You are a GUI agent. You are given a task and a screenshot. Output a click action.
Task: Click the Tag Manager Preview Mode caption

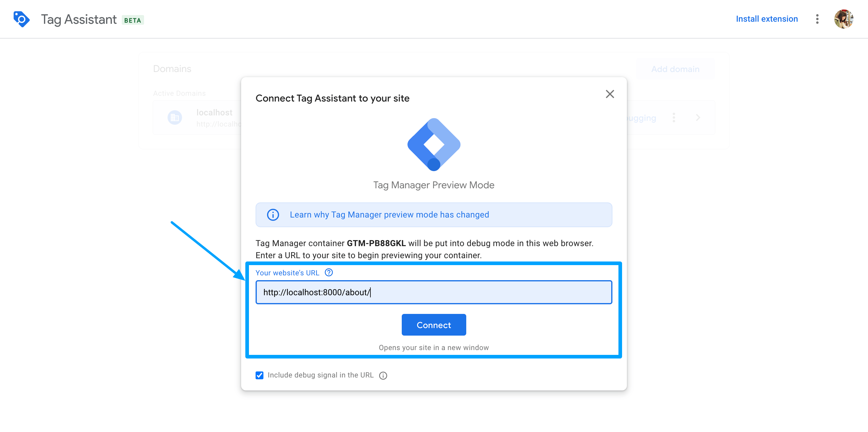[434, 185]
